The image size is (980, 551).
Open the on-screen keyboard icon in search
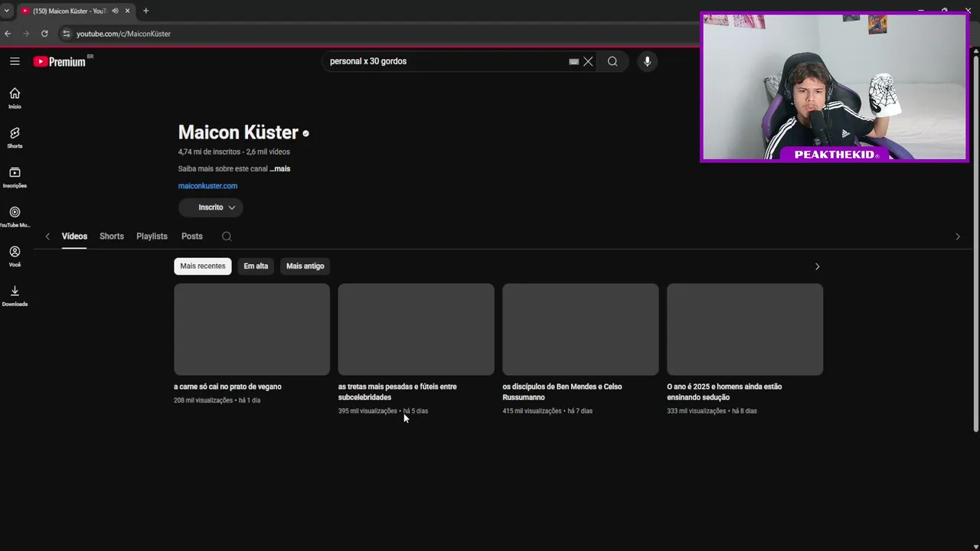click(573, 61)
